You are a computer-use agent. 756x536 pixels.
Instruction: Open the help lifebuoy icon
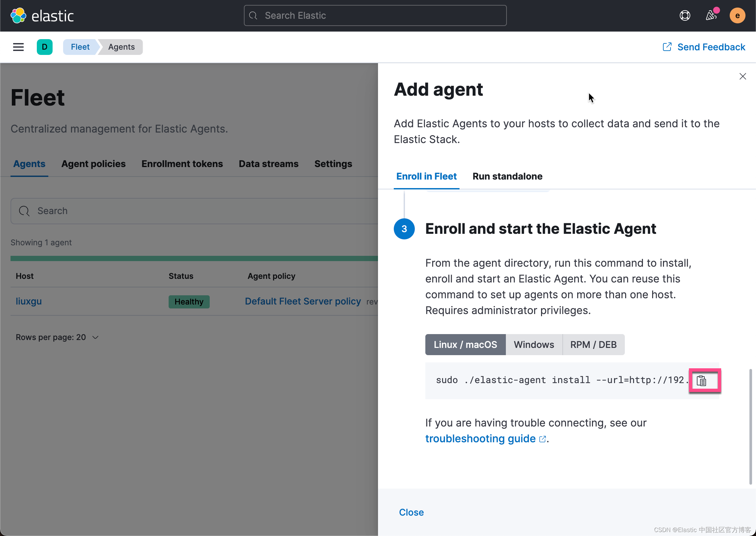point(685,15)
